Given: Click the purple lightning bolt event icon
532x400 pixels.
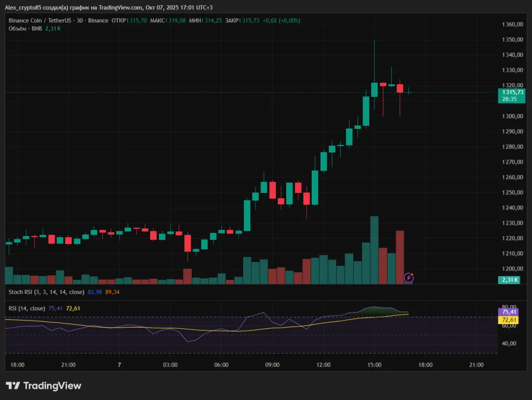Looking at the screenshot, I should [409, 277].
